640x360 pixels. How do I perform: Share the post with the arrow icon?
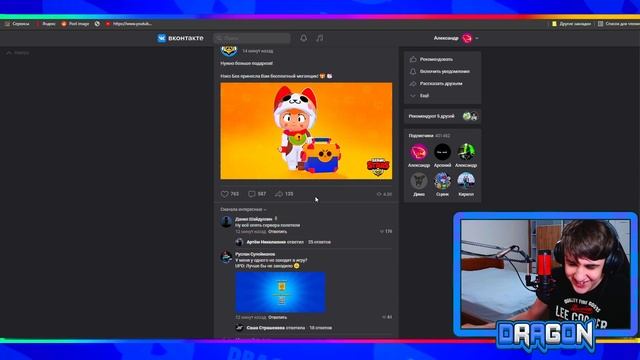pos(279,194)
